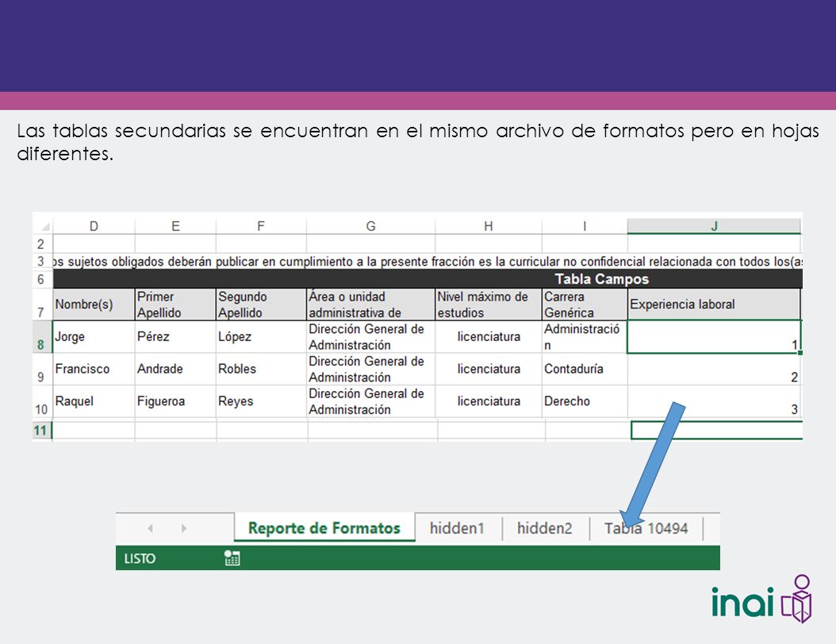Click the sheet scroll left arrow
Image resolution: width=836 pixels, height=644 pixels.
click(x=151, y=528)
